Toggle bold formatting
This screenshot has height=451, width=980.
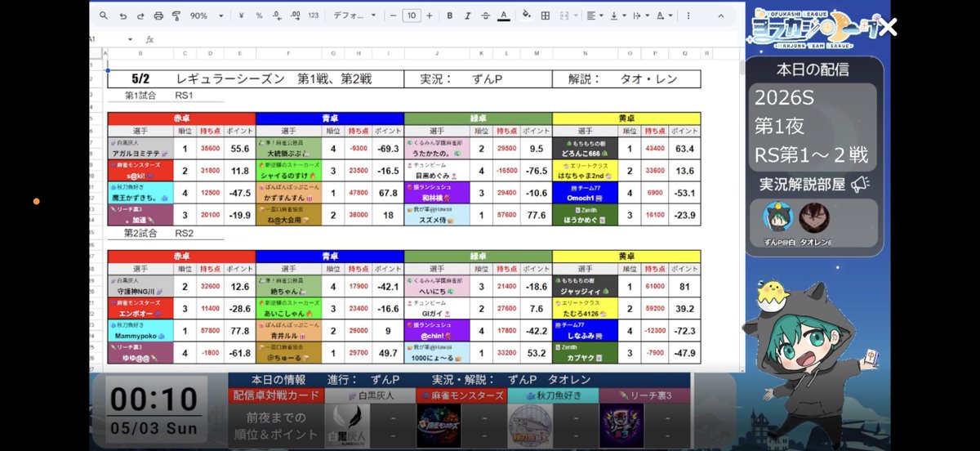pos(449,16)
